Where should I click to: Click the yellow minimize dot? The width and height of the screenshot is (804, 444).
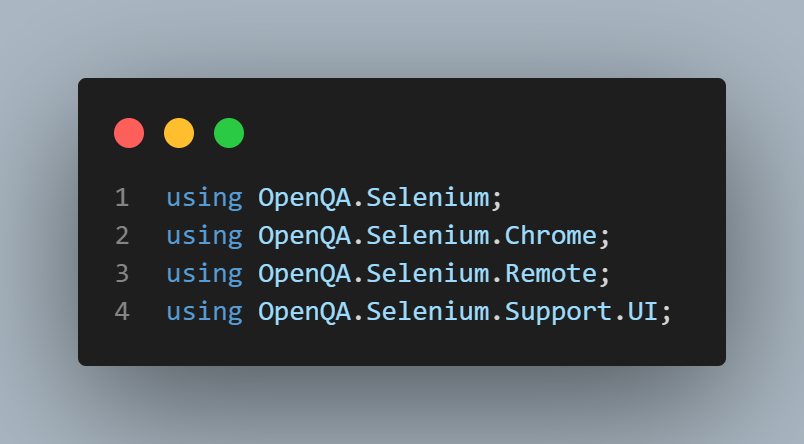pyautogui.click(x=179, y=133)
